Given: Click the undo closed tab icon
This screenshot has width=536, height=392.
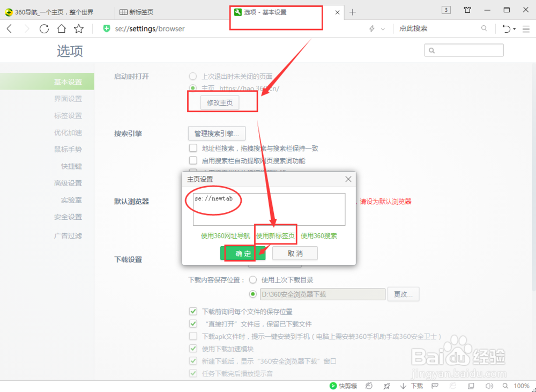Looking at the screenshot, I should (x=507, y=29).
